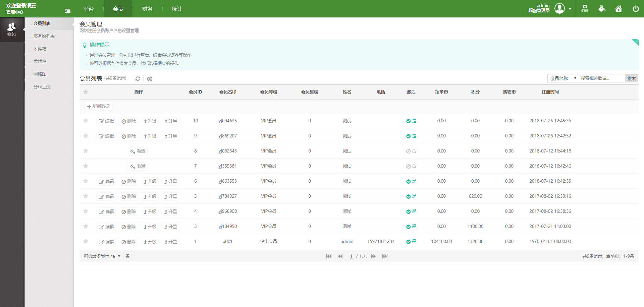Activate member yj082643

(x=138, y=151)
